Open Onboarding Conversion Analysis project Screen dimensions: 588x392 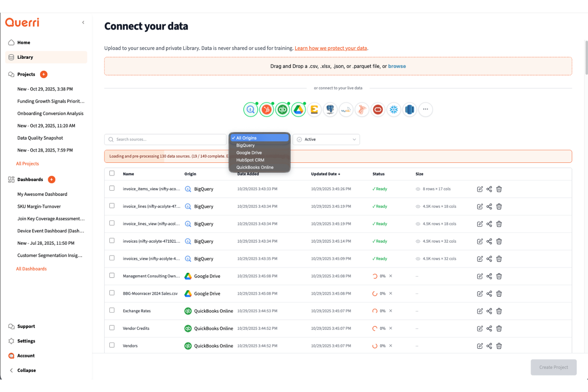coord(50,114)
